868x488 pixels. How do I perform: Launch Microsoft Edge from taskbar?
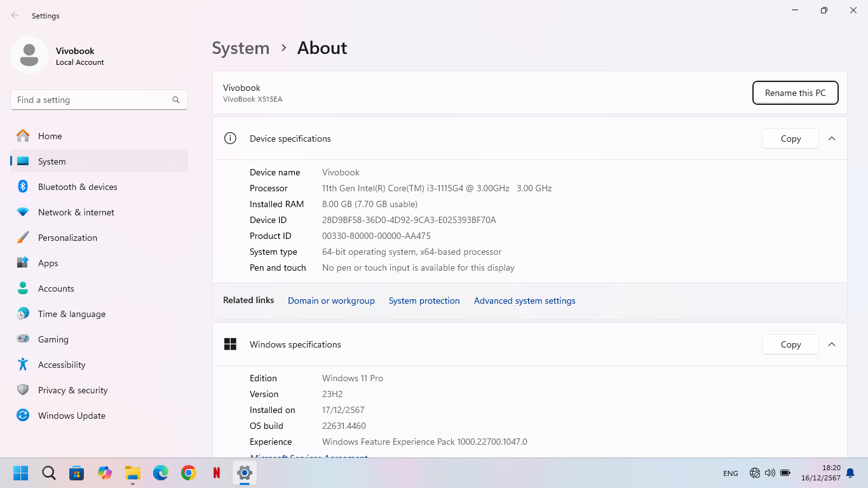161,473
